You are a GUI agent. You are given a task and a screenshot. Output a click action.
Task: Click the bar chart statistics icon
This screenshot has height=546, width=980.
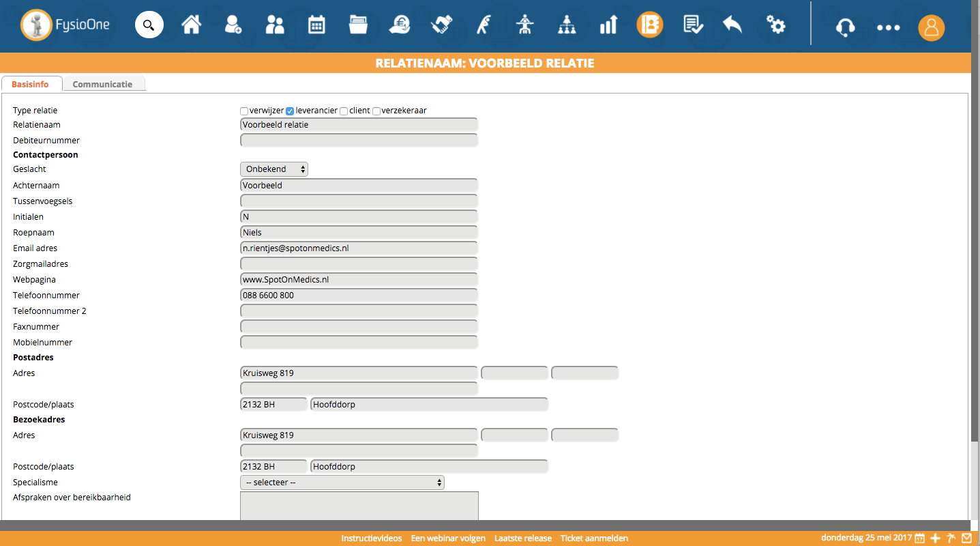(608, 26)
